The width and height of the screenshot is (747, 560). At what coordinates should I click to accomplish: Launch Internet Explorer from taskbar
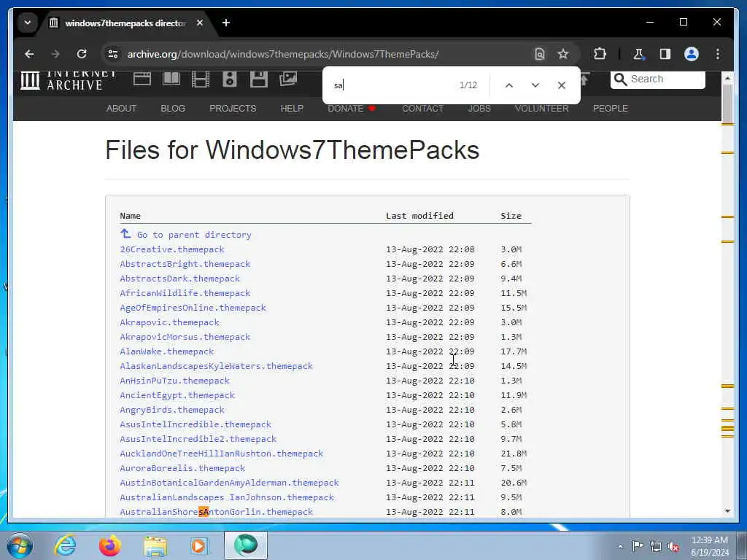pyautogui.click(x=64, y=545)
